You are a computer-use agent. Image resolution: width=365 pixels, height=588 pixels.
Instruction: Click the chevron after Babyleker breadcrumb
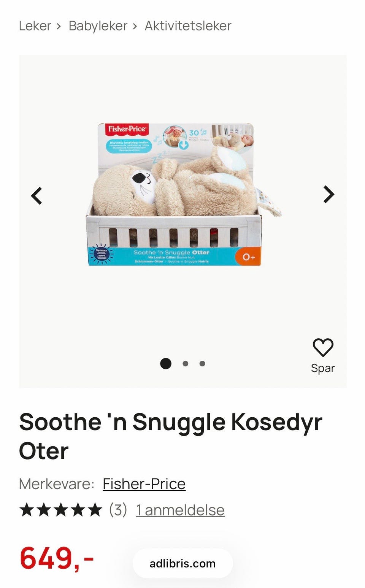(x=135, y=26)
